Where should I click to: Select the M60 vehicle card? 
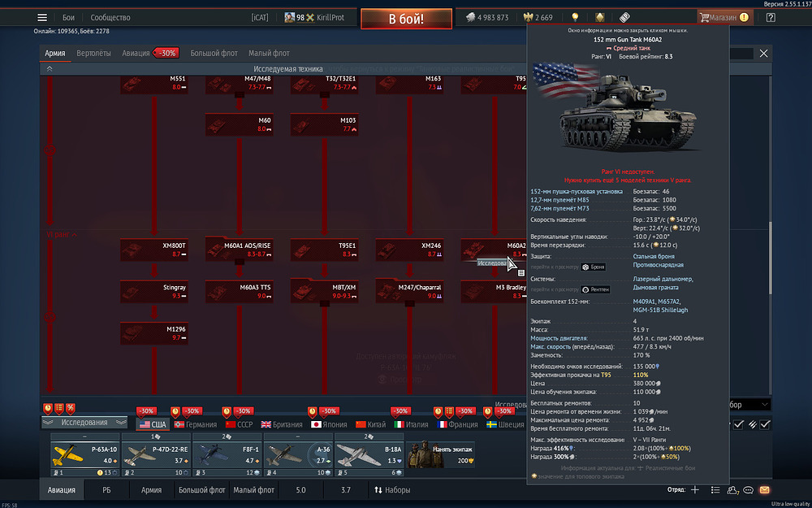coord(239,124)
